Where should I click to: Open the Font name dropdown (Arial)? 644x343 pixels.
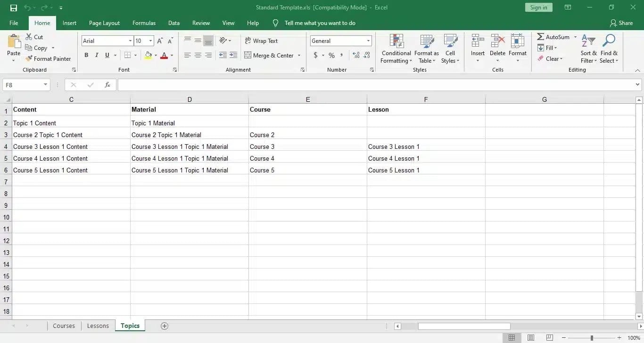[x=130, y=41]
